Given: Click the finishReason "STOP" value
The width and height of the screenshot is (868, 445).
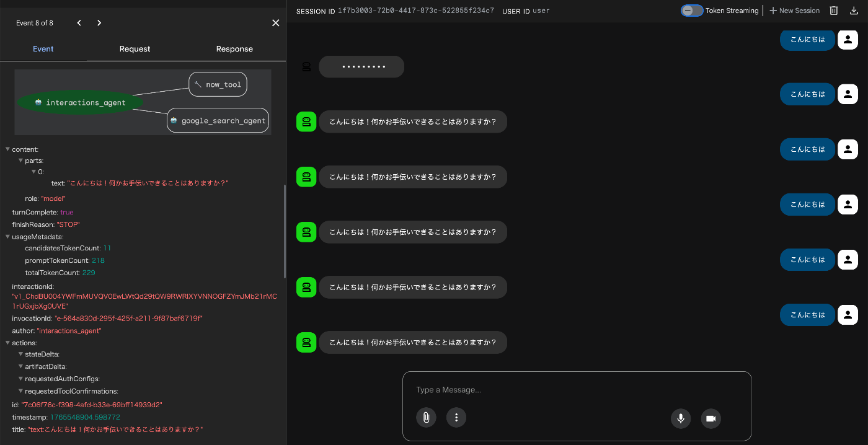Looking at the screenshot, I should click(68, 224).
